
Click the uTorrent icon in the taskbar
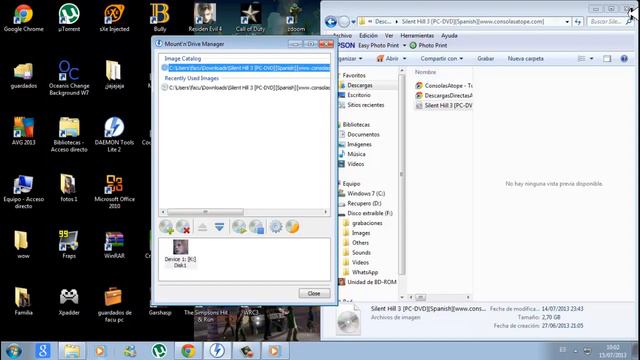point(159,351)
